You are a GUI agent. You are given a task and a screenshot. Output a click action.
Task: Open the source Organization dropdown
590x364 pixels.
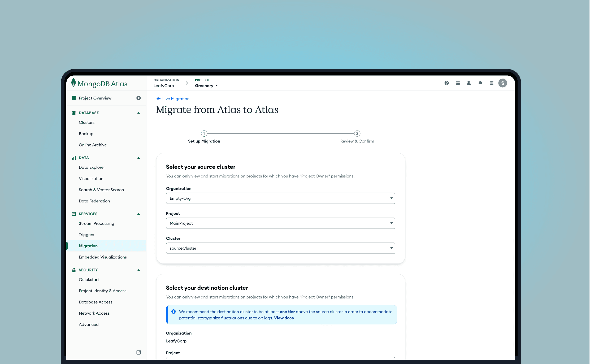point(280,198)
